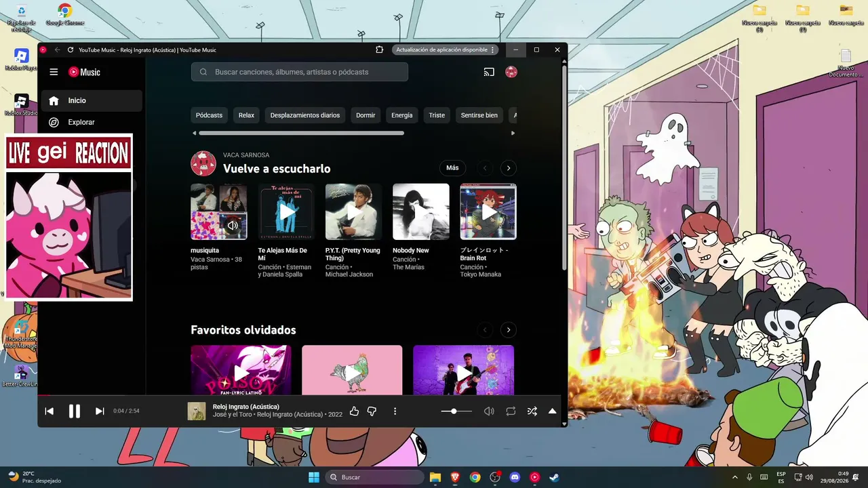The height and width of the screenshot is (488, 868).
Task: Dislike the song with thumbs down
Action: click(x=372, y=411)
